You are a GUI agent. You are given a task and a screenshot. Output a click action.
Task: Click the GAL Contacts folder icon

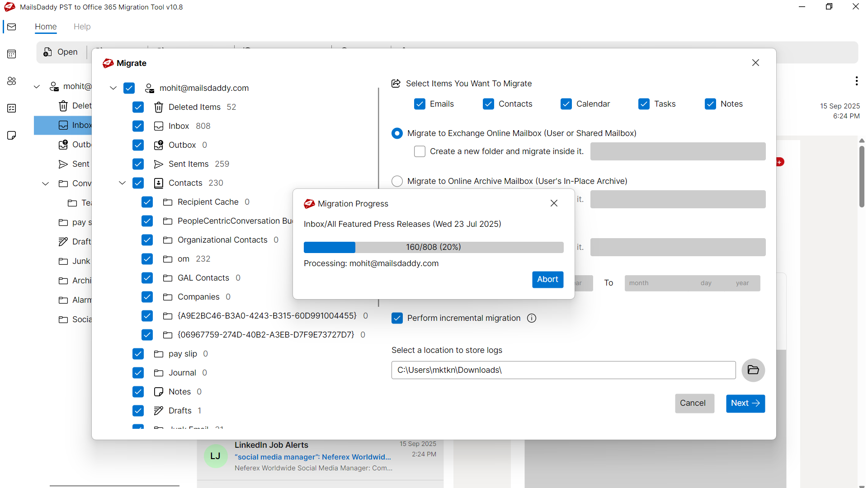[x=168, y=278]
